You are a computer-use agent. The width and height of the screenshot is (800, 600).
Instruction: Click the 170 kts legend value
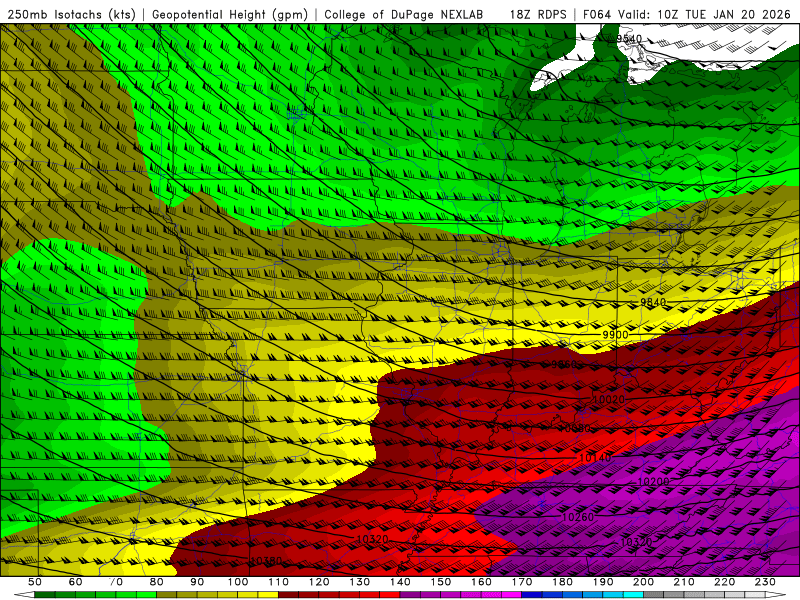pyautogui.click(x=522, y=582)
